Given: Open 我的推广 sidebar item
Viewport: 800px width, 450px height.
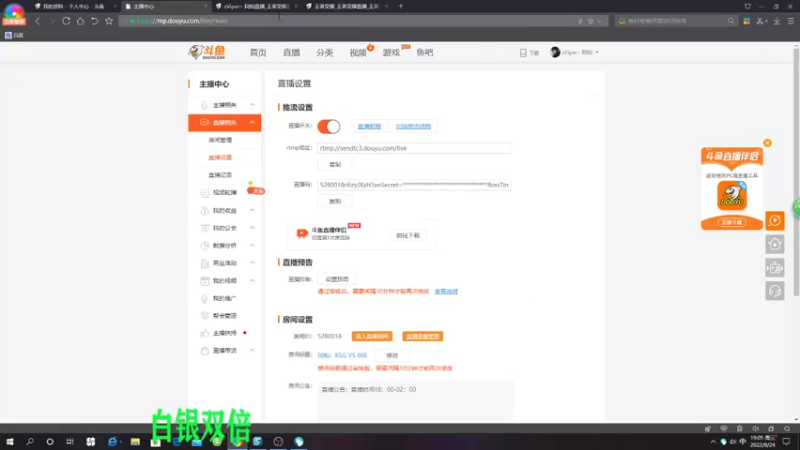Looking at the screenshot, I should (x=224, y=298).
